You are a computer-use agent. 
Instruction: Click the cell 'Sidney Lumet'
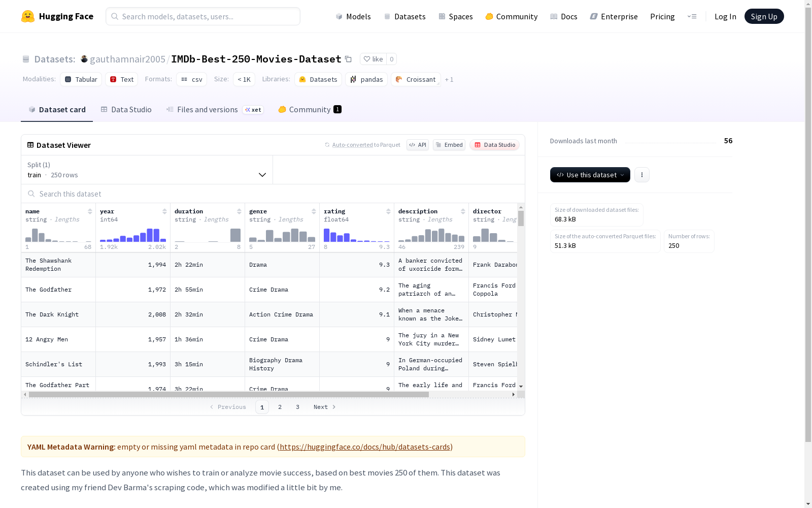(x=493, y=339)
